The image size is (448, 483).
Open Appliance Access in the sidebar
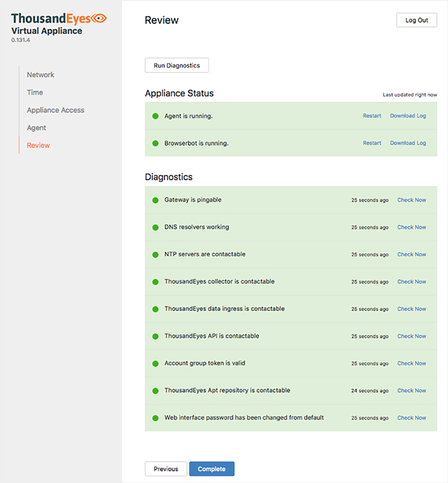(55, 110)
